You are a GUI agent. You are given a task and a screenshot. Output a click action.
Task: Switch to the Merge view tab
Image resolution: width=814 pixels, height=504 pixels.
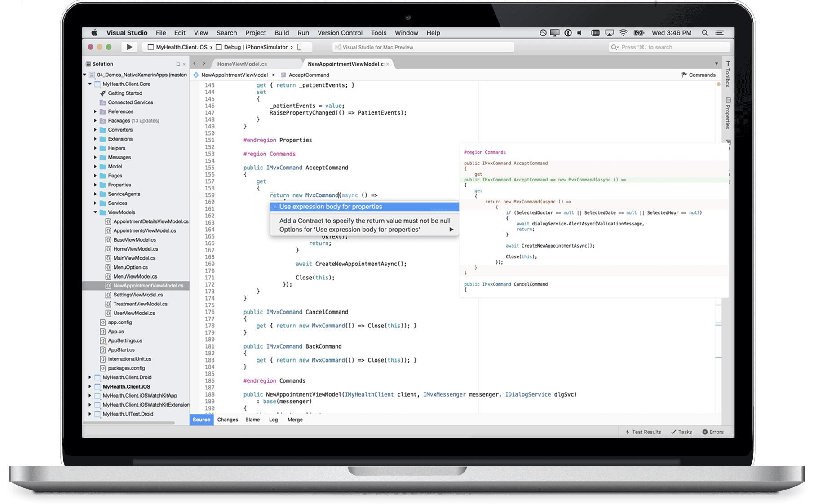295,420
